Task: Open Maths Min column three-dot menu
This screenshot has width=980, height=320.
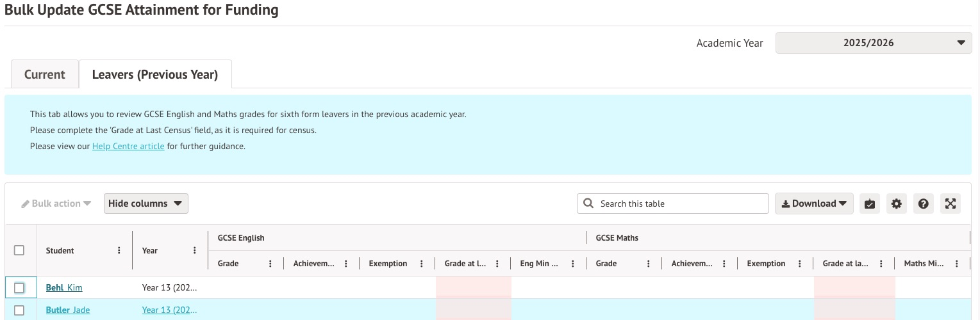Action: pyautogui.click(x=956, y=264)
